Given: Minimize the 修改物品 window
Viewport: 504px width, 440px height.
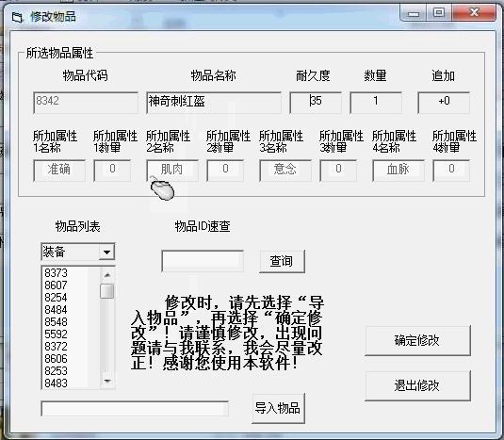Looking at the screenshot, I should tap(414, 13).
